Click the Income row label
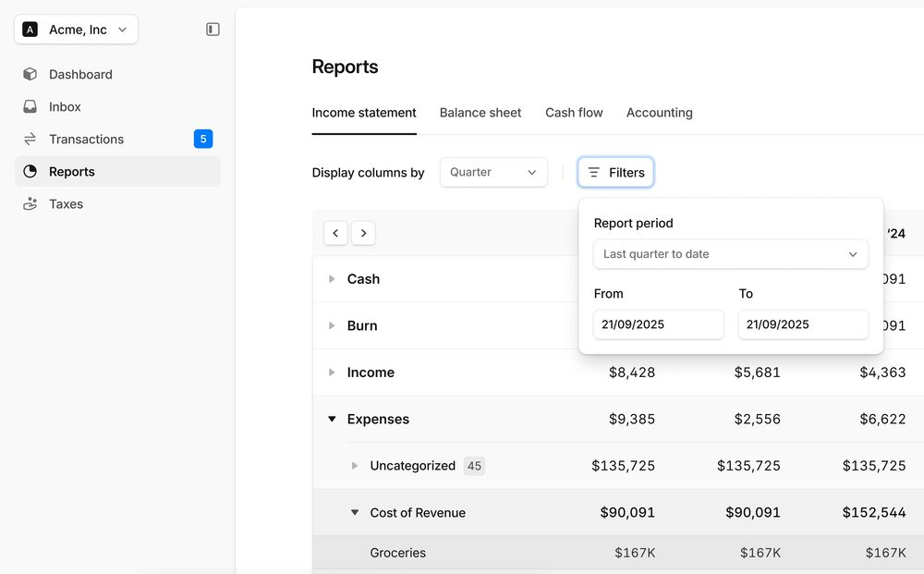The width and height of the screenshot is (924, 574). point(371,372)
